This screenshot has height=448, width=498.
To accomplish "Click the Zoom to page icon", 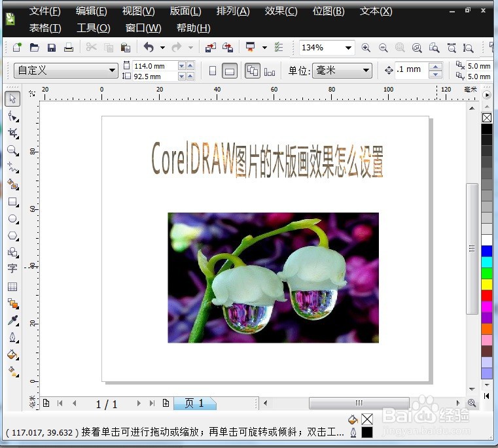I will (434, 48).
